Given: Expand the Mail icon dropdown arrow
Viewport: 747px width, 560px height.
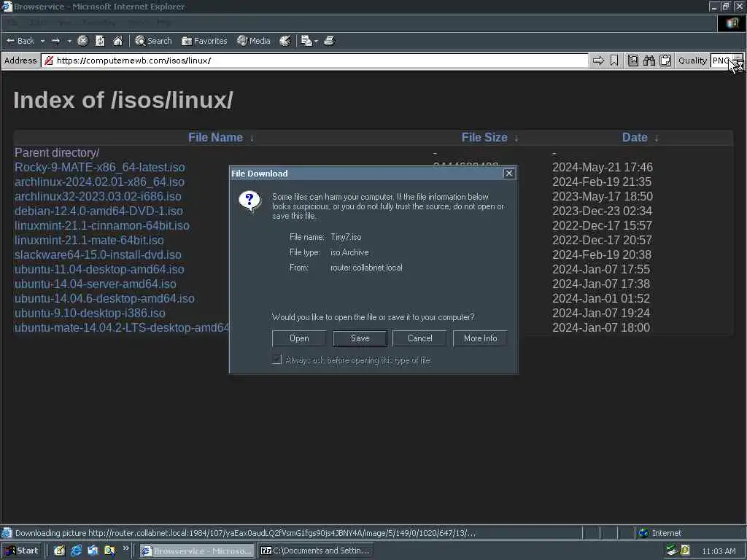Looking at the screenshot, I should click(x=316, y=42).
